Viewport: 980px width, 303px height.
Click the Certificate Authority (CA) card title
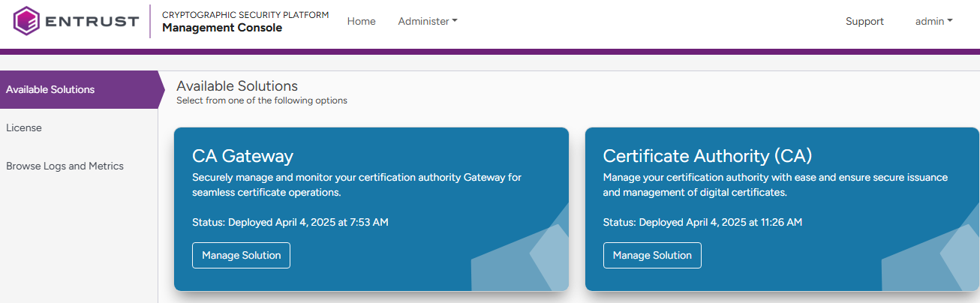(x=707, y=156)
